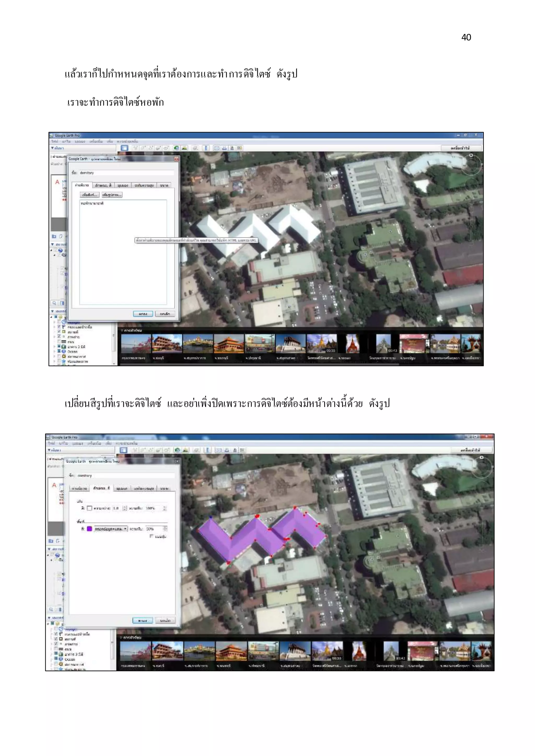Click Save Image icon in the description-tab screenshot toolbar

click(x=232, y=148)
